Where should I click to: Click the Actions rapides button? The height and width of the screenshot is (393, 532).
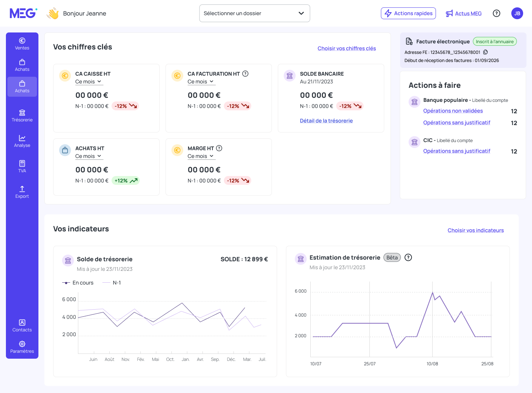click(x=408, y=13)
